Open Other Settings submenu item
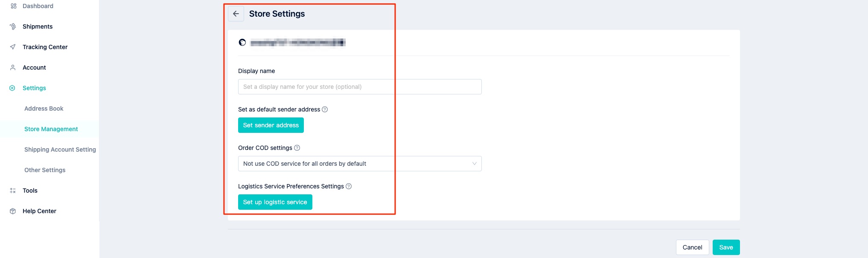 click(45, 170)
